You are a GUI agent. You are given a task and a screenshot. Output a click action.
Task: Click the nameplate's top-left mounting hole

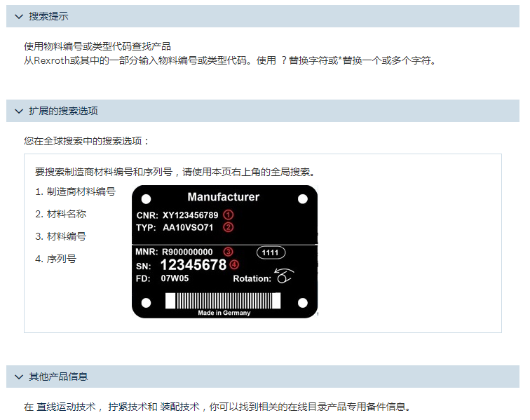[x=146, y=199]
